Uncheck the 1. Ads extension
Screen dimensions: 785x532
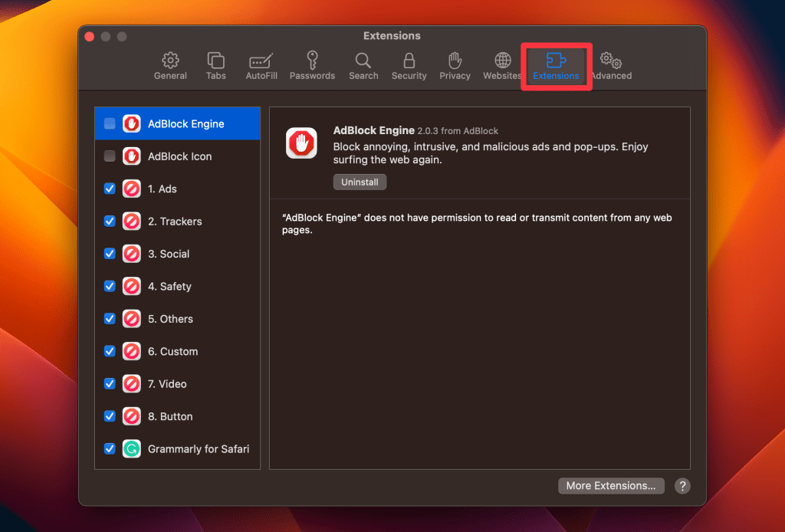[110, 189]
